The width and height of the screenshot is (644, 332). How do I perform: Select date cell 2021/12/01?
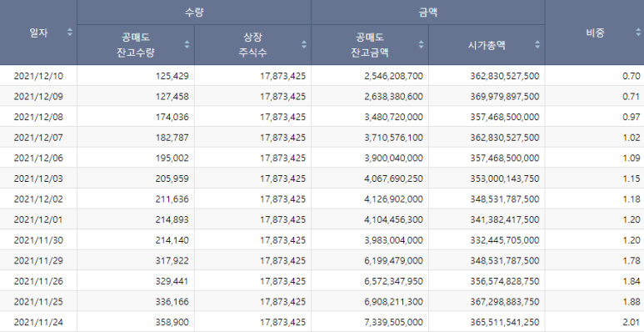click(x=38, y=219)
